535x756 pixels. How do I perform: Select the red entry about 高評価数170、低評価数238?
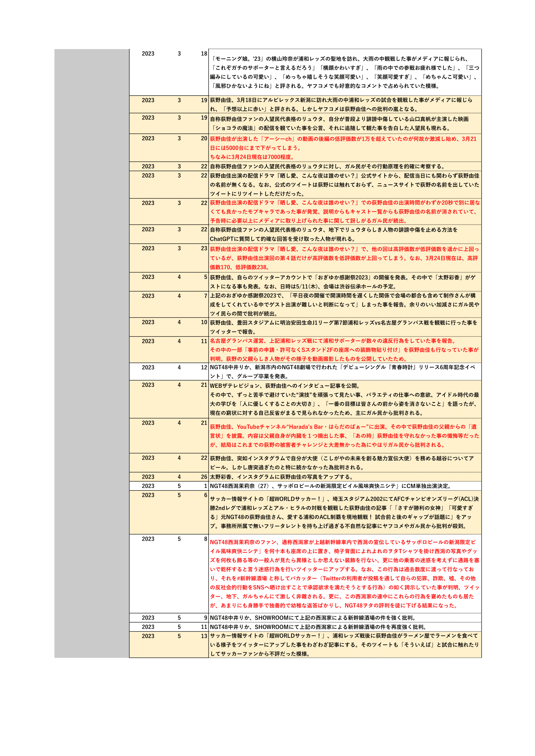(345, 258)
